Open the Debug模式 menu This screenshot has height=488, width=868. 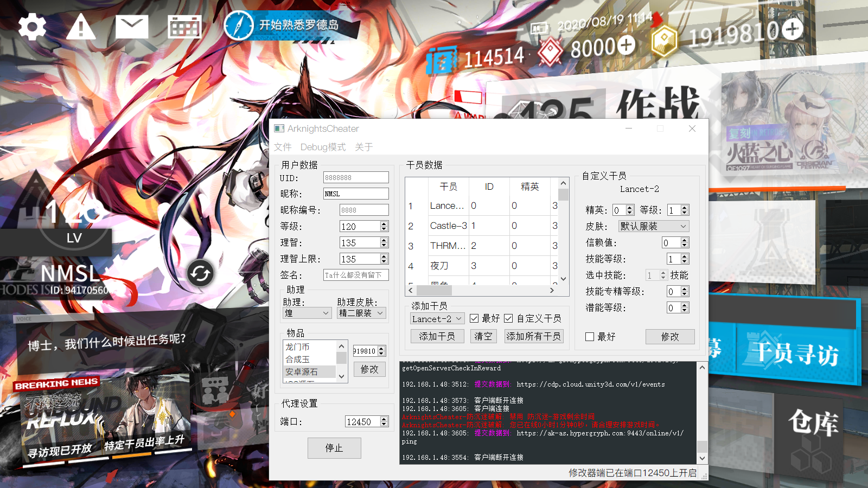(x=323, y=147)
